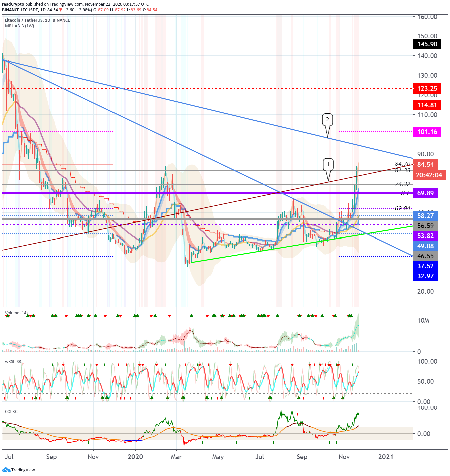Click the blue 37.52 price label
Viewport: 450px width, 476px height.
point(425,266)
